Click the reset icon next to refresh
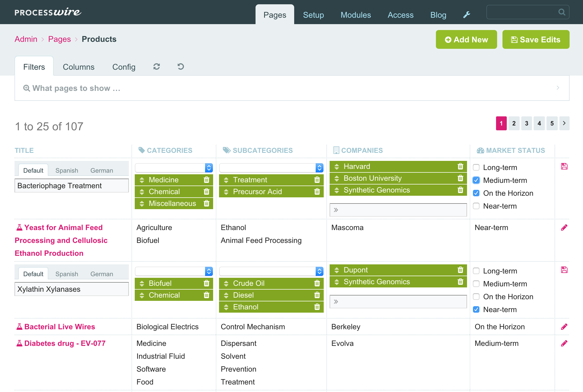Image resolution: width=583 pixels, height=392 pixels. click(181, 66)
